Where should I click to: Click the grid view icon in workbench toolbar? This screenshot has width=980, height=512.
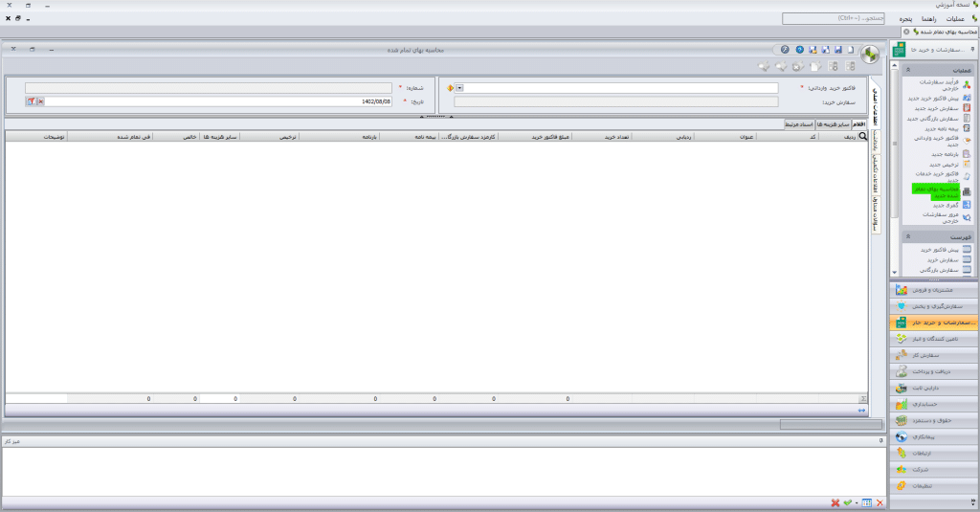click(866, 502)
